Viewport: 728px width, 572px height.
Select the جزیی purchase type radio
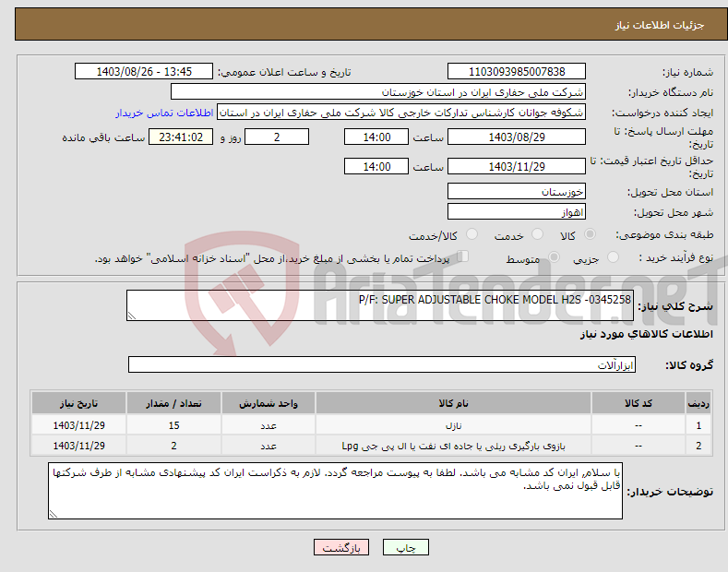[613, 257]
